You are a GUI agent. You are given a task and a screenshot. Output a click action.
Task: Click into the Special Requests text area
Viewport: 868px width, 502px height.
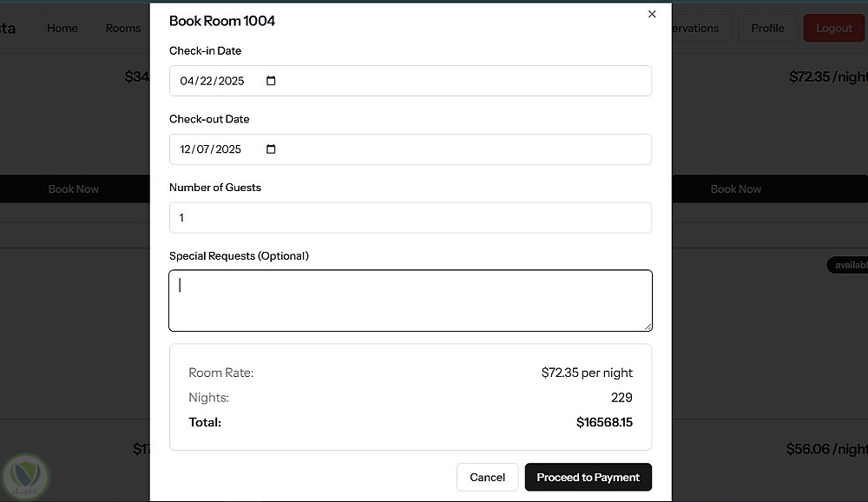[410, 301]
